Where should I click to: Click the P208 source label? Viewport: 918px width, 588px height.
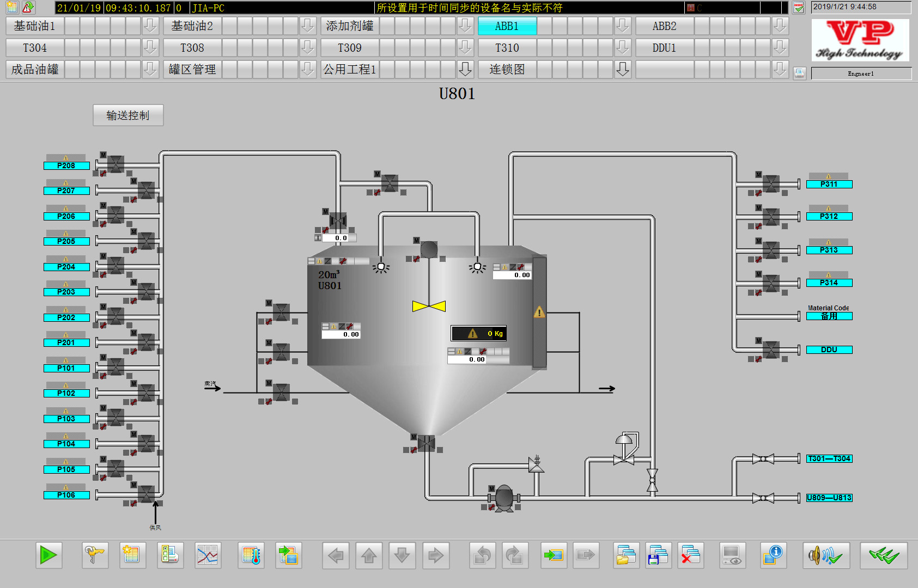tap(66, 166)
